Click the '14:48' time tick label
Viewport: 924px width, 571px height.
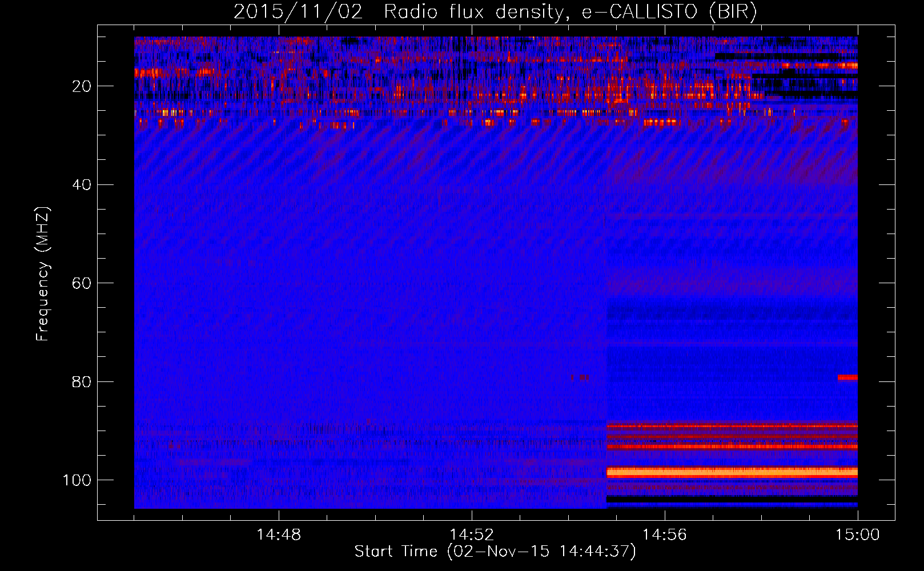pos(279,535)
